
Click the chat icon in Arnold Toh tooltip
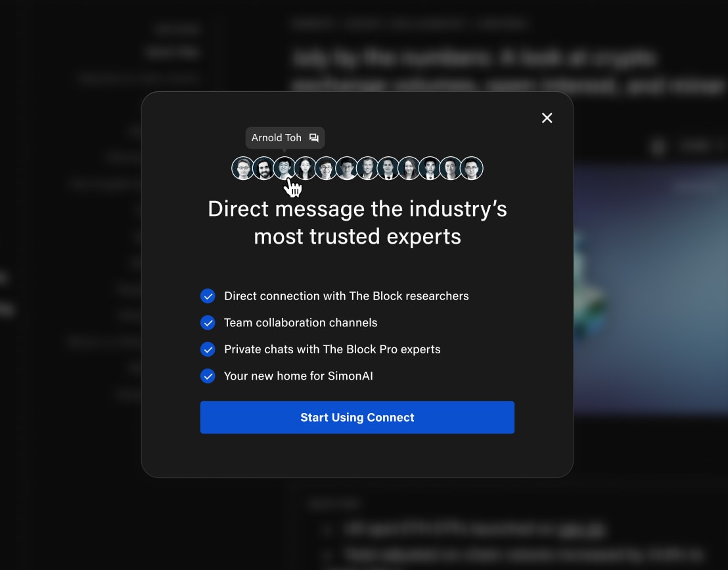click(x=314, y=138)
